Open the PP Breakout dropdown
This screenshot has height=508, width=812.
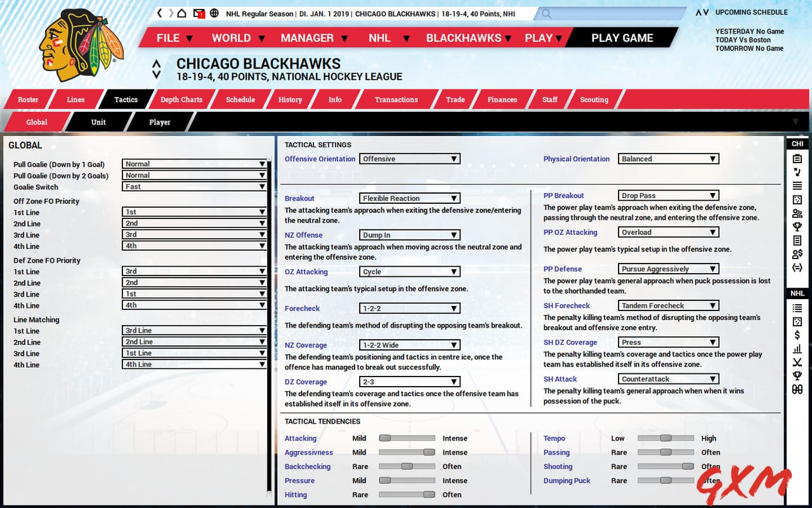[668, 195]
